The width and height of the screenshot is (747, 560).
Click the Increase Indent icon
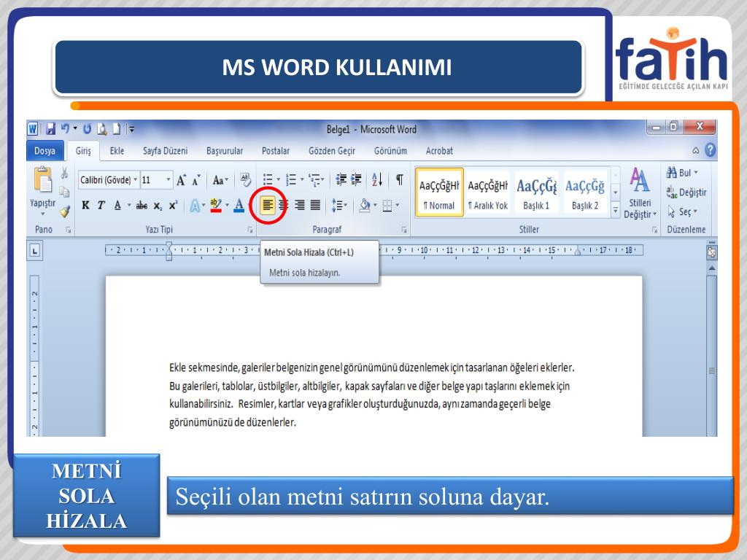(356, 179)
